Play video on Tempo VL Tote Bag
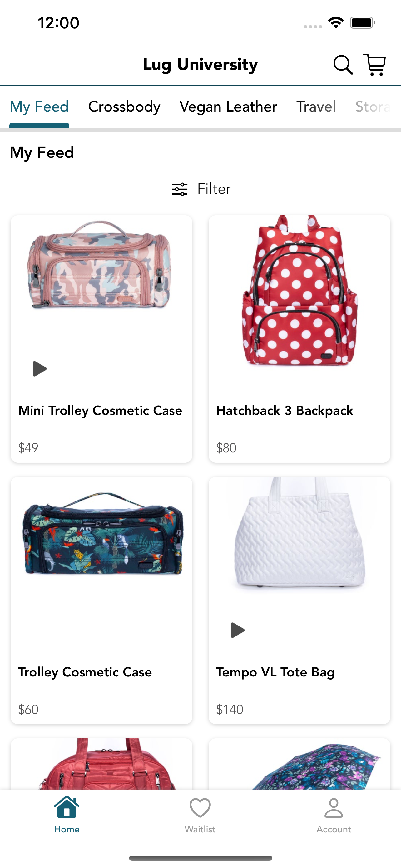 [237, 630]
